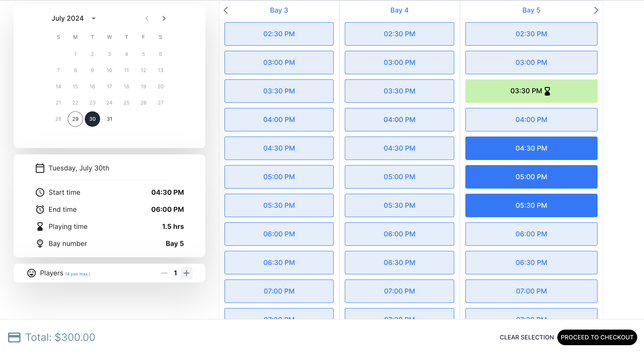Image resolution: width=644 pixels, height=352 pixels.
Task: Advance the calendar with the next month chevron
Action: point(164,18)
